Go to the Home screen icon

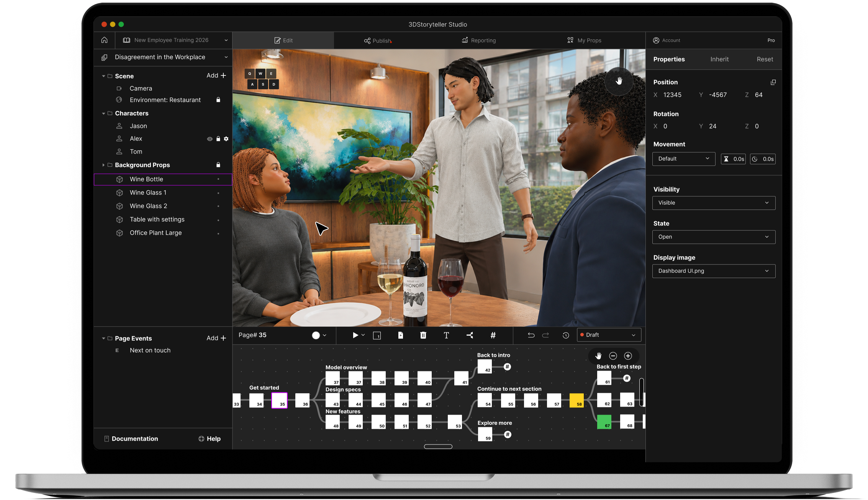[x=104, y=40]
